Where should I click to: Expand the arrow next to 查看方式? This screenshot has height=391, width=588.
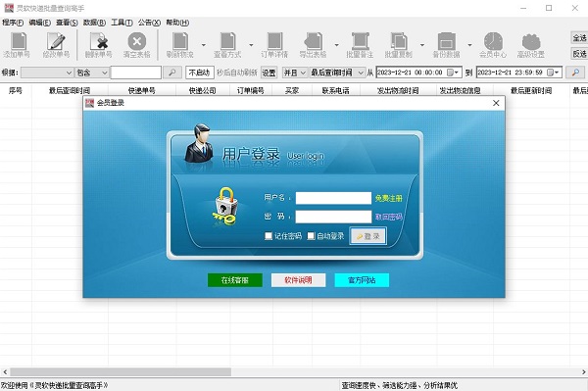(251, 45)
